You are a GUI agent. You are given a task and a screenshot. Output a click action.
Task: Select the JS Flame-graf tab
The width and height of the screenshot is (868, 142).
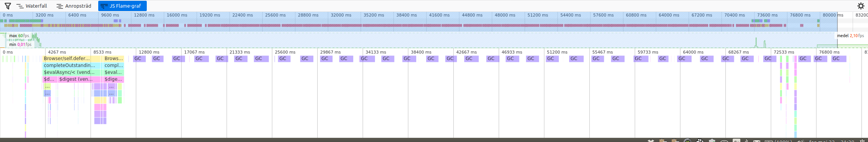point(122,6)
